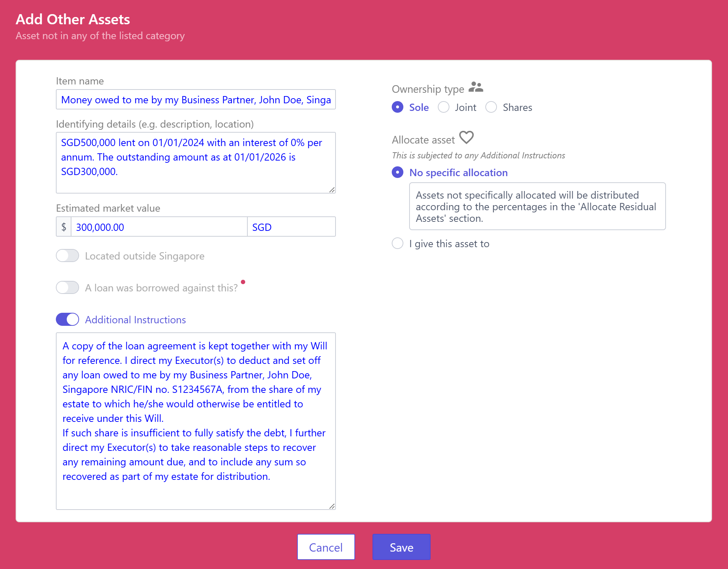This screenshot has height=569, width=728.
Task: Click the dollar sign prefix icon
Action: tap(64, 227)
